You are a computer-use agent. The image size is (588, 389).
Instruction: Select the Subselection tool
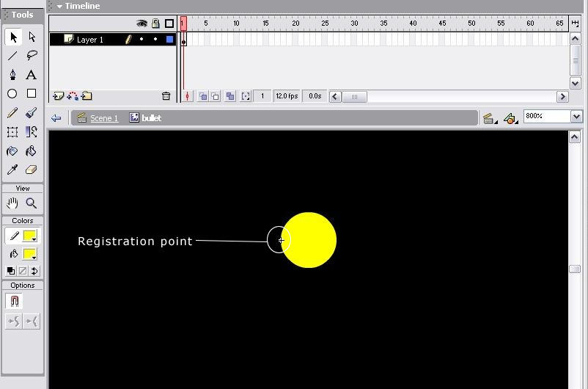(32, 37)
